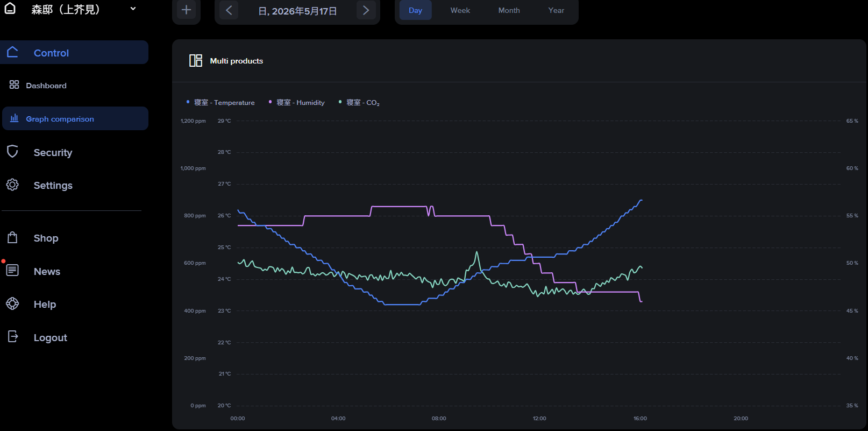Switch to the Year view tab
This screenshot has width=868, height=431.
(x=556, y=10)
